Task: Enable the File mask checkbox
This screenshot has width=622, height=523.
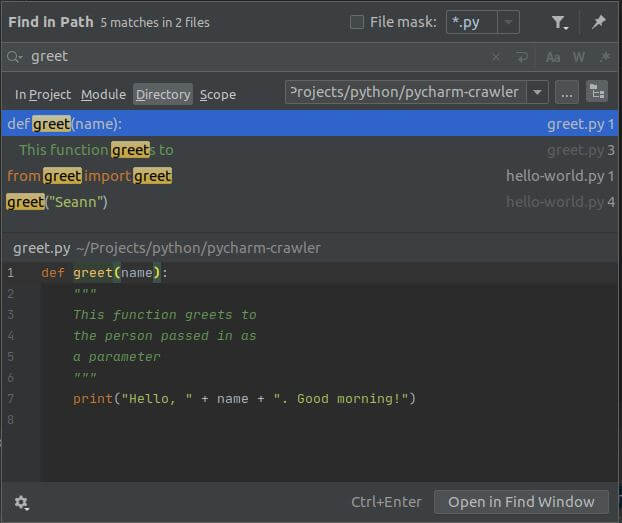Action: click(357, 22)
